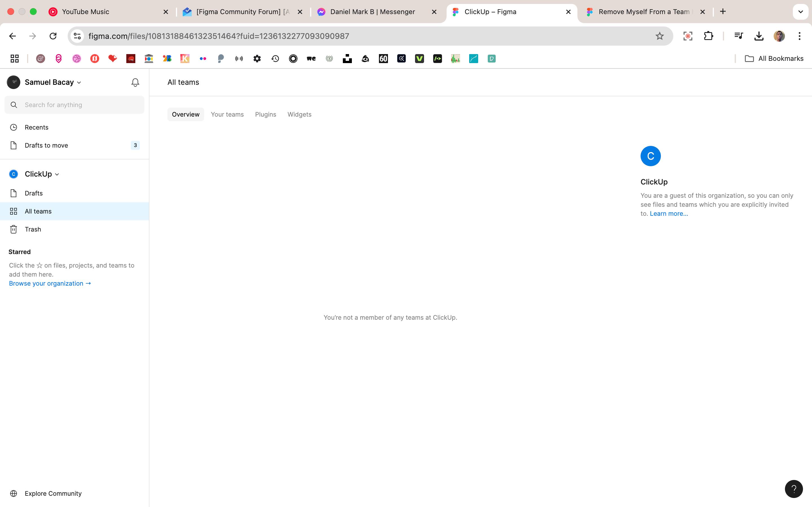Click the All teams sidebar icon

pyautogui.click(x=13, y=211)
